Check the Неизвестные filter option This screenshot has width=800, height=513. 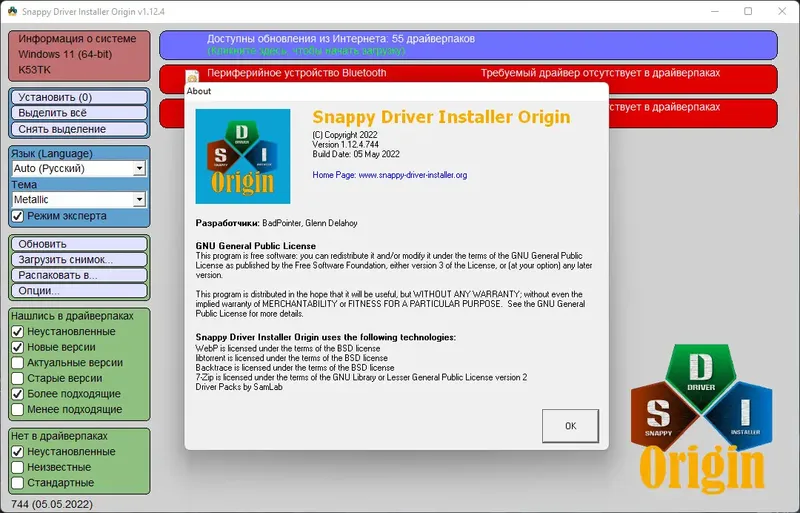pos(17,467)
